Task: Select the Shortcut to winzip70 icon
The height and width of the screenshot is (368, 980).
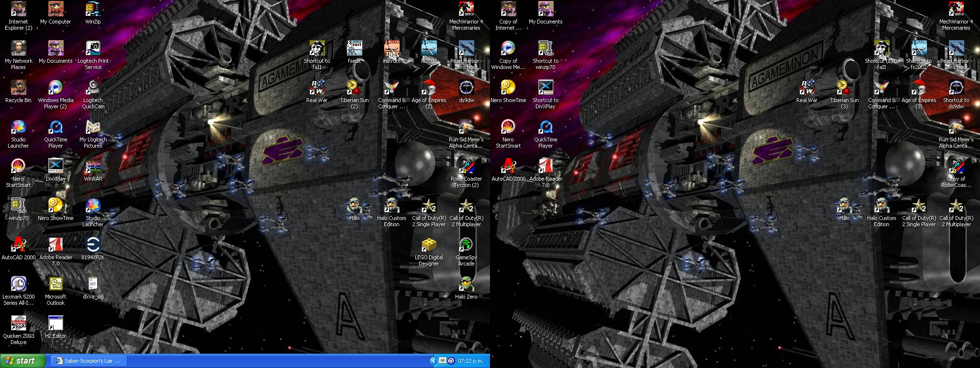Action: pos(546,56)
